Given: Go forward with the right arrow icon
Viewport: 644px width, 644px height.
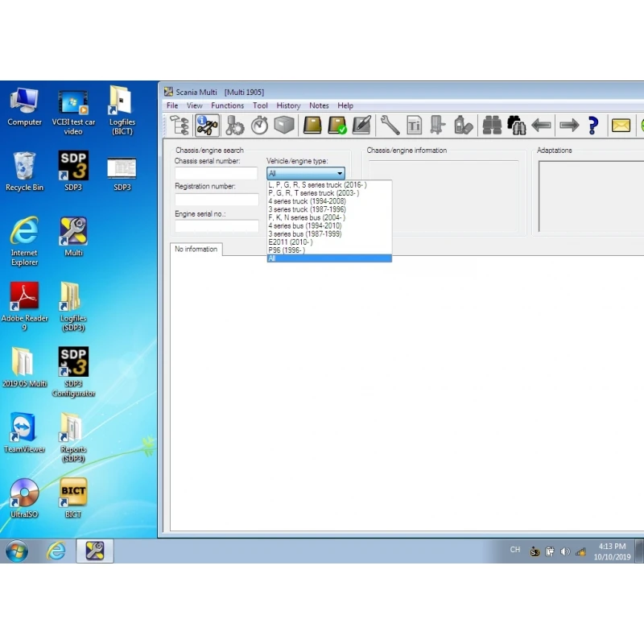Looking at the screenshot, I should [569, 125].
